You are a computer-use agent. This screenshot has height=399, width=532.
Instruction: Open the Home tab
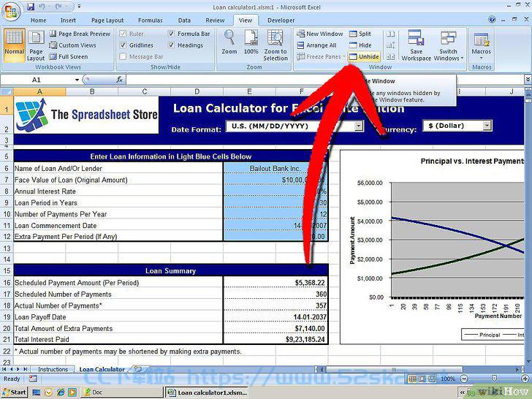pos(38,20)
